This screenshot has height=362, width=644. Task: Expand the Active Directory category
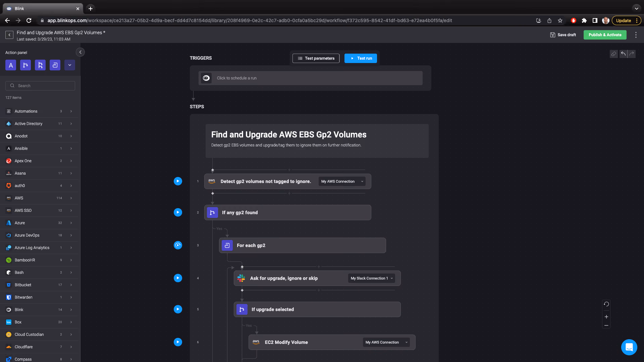(x=39, y=124)
